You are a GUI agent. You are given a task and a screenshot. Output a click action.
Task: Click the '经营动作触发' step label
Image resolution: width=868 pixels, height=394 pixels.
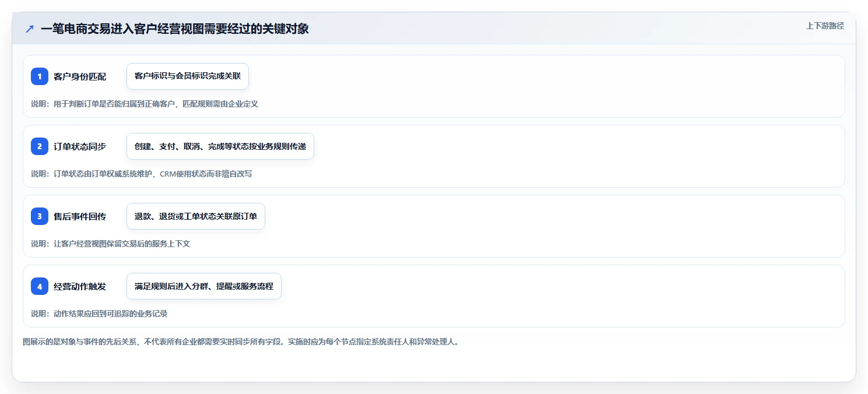click(x=80, y=286)
